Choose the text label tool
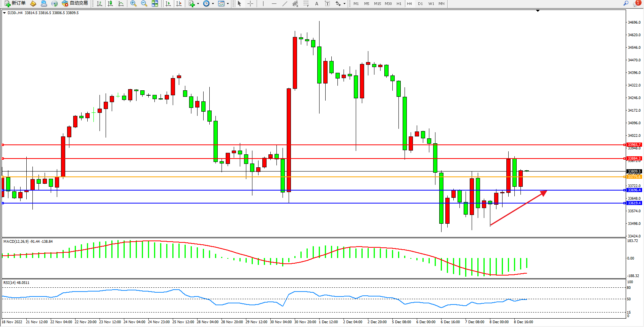 [x=316, y=3]
